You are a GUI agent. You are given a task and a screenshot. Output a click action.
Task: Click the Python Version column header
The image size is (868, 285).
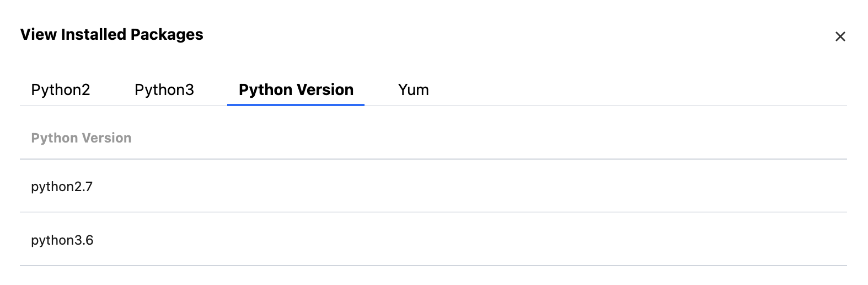(x=81, y=138)
